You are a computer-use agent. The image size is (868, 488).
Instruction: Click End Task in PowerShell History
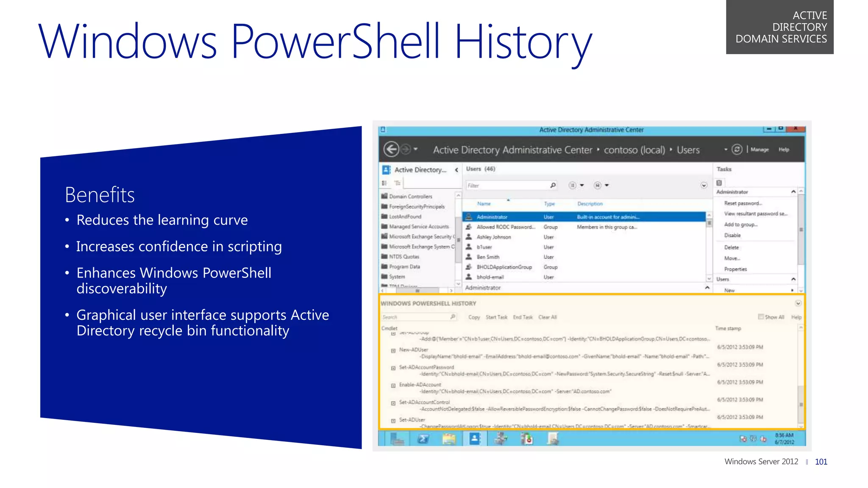tap(523, 317)
